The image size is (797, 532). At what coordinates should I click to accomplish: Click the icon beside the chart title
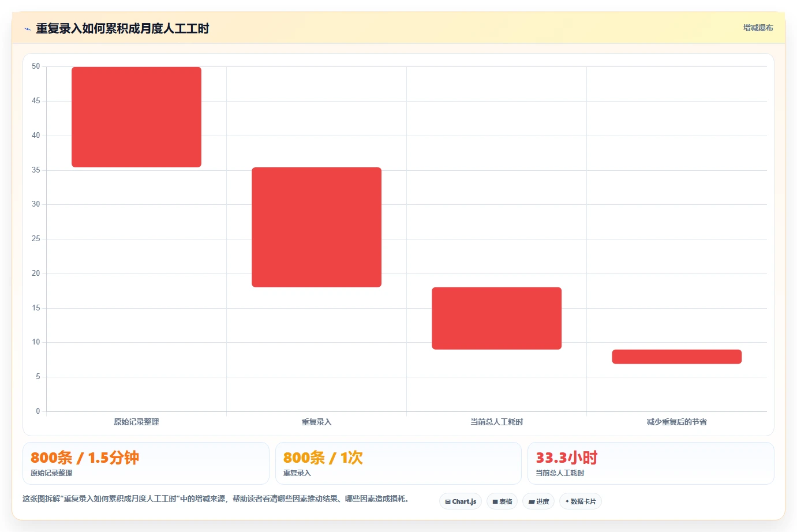[27, 29]
